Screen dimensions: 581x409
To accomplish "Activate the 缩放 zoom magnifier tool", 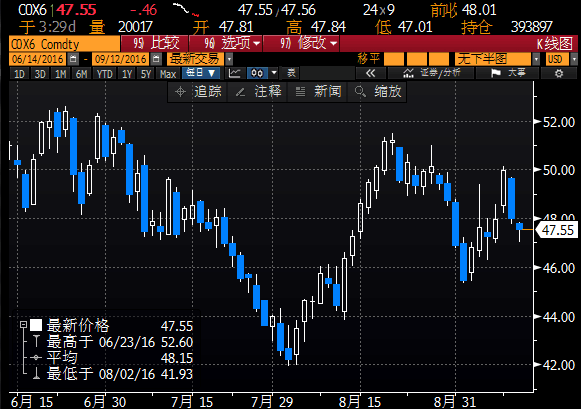I will pyautogui.click(x=377, y=92).
